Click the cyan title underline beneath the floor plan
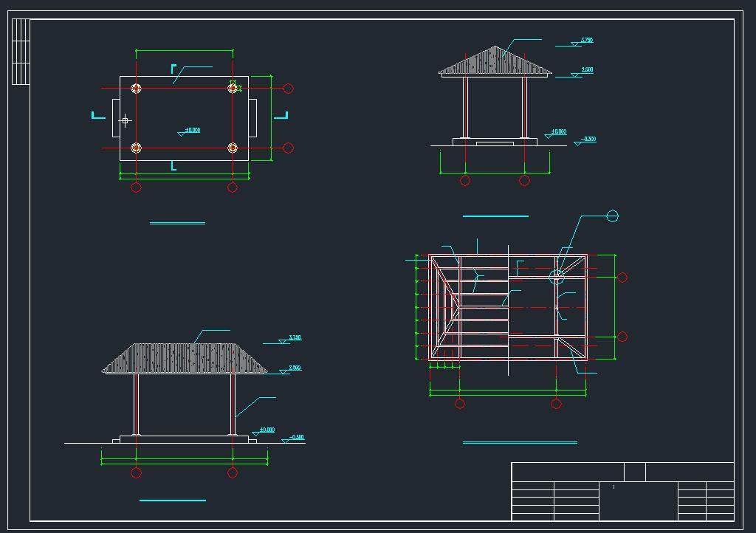The width and height of the screenshot is (756, 533). pyautogui.click(x=177, y=222)
